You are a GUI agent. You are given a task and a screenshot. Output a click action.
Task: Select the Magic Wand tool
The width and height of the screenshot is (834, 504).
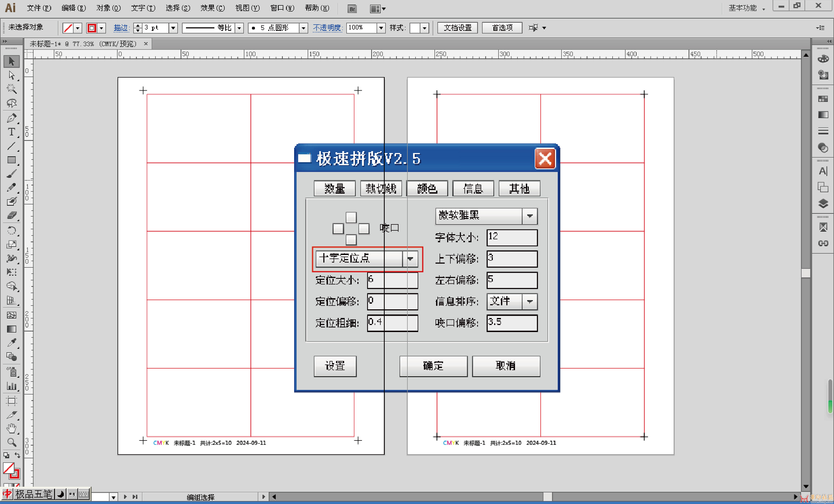coord(12,89)
